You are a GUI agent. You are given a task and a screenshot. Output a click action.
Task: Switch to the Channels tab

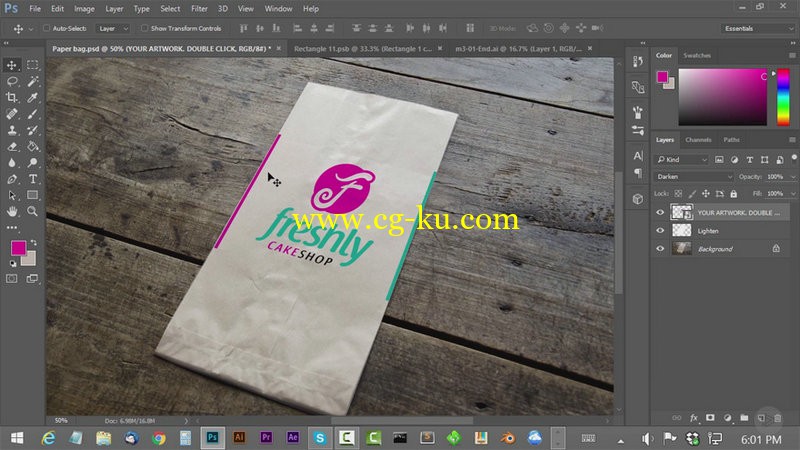(x=698, y=140)
